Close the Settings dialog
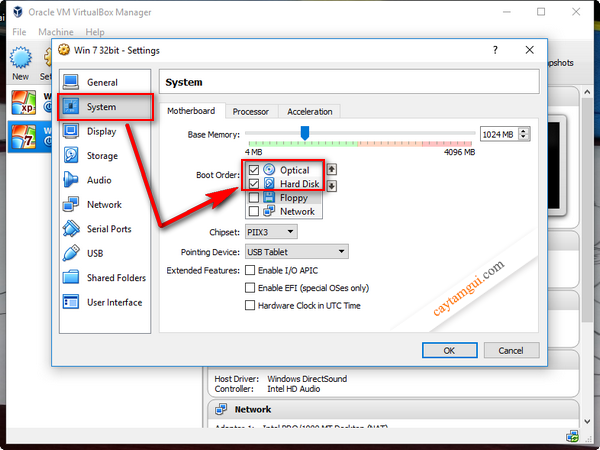600x450 pixels. [x=530, y=50]
